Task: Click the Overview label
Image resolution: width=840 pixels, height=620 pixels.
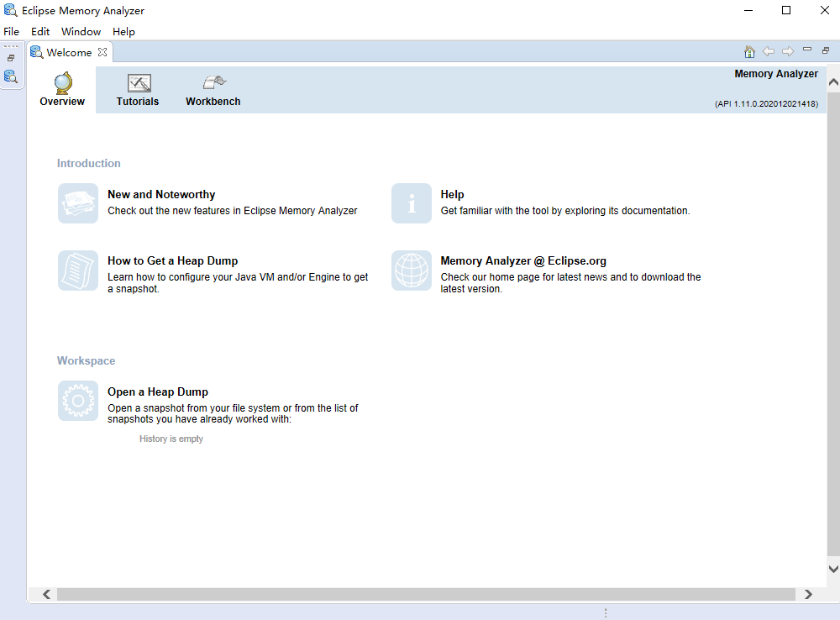Action: click(62, 102)
